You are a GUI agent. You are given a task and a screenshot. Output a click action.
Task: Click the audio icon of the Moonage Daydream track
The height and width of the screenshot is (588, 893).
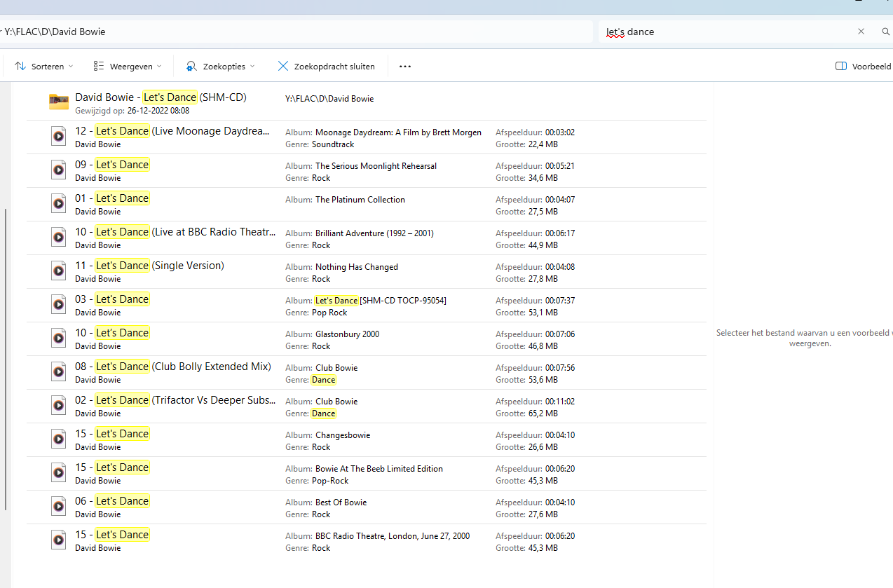tap(59, 137)
